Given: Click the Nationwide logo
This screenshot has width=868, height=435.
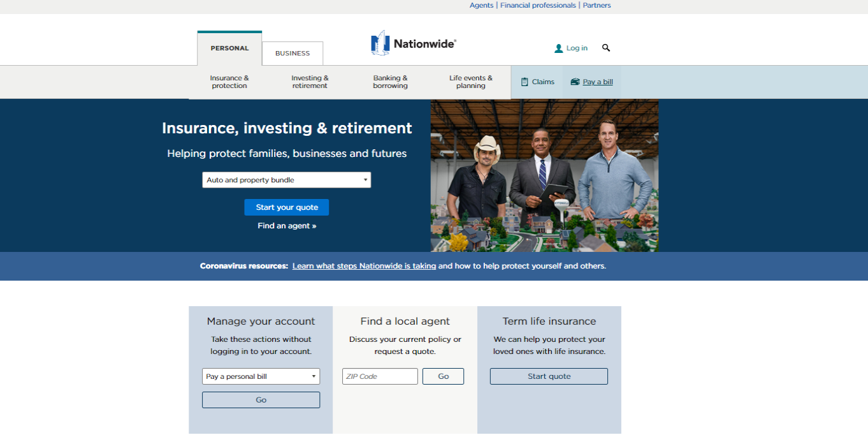Looking at the screenshot, I should click(x=413, y=43).
